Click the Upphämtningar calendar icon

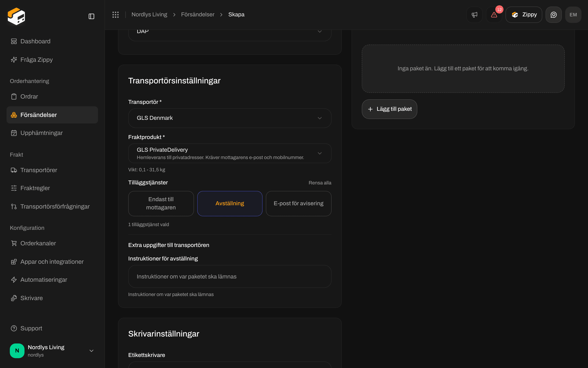pyautogui.click(x=14, y=133)
